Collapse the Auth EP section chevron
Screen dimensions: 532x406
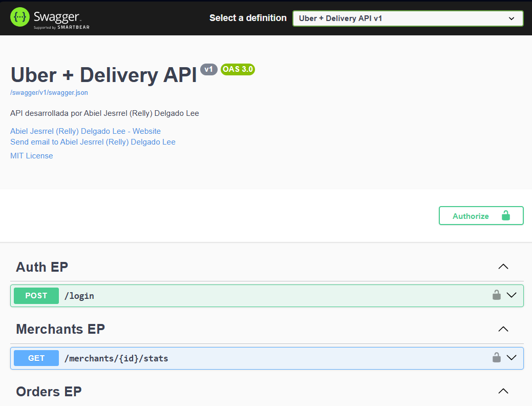[503, 267]
